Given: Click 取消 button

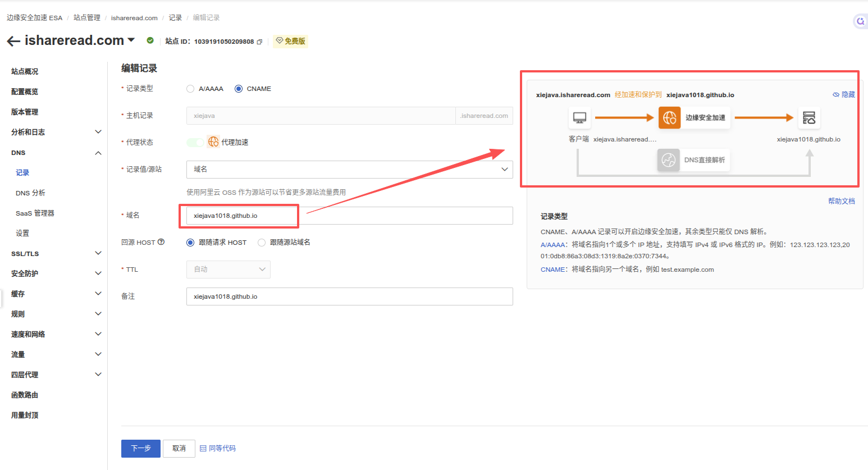Looking at the screenshot, I should point(179,449).
